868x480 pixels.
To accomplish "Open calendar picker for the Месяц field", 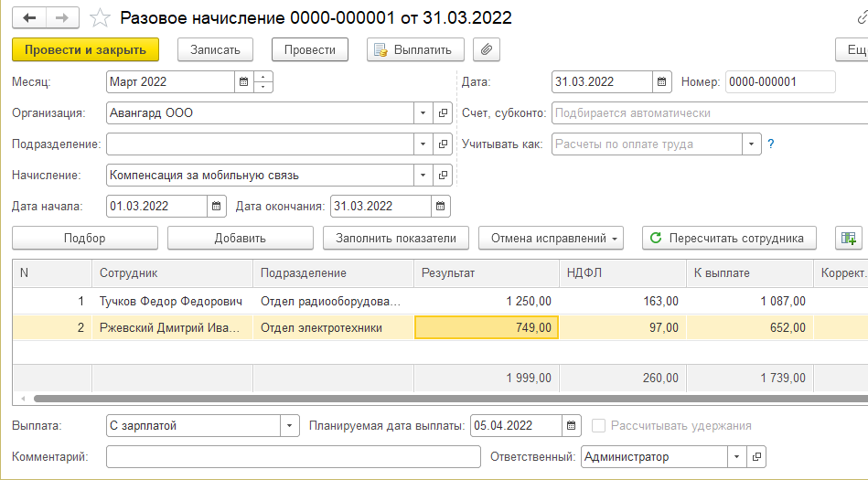I will (x=243, y=82).
